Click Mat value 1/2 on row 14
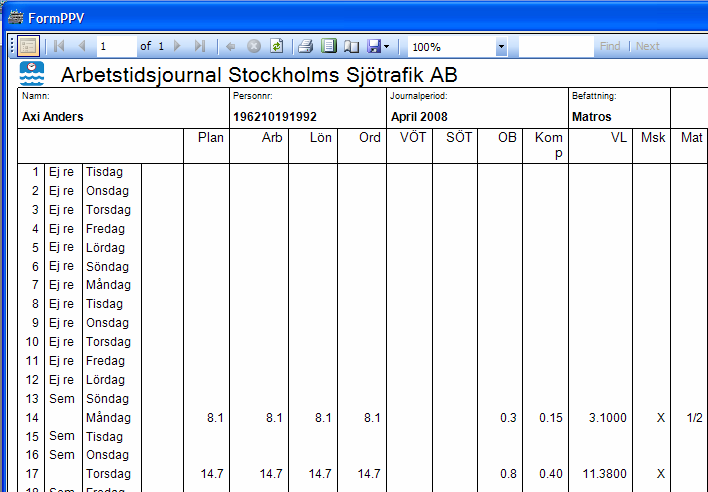The width and height of the screenshot is (708, 492). click(x=694, y=418)
